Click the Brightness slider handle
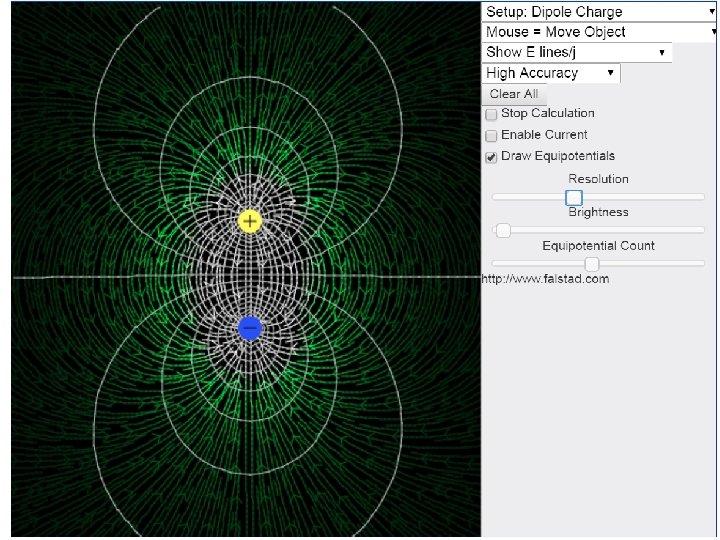The width and height of the screenshot is (720, 540). coord(503,231)
